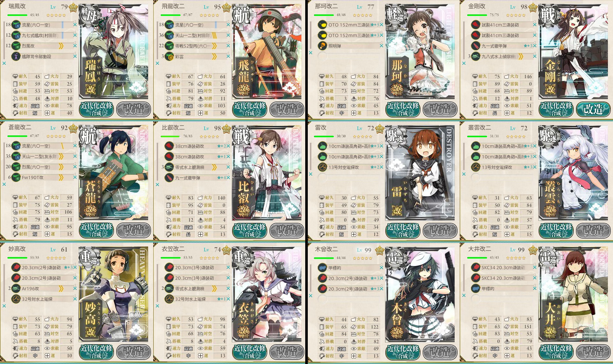Viewport: 613px width, 364px height.
Task: Click 改造 remodel button for 金剛改
Action: pyautogui.click(x=593, y=109)
